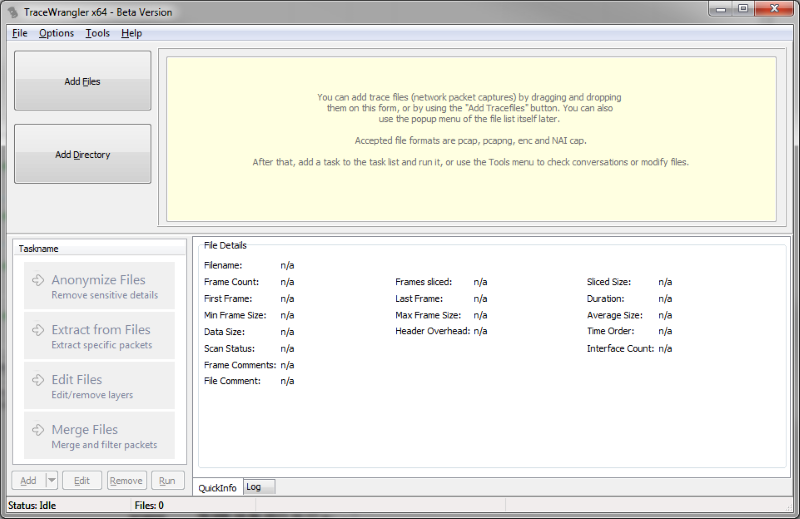
Task: Click the Remove task button
Action: 126,480
